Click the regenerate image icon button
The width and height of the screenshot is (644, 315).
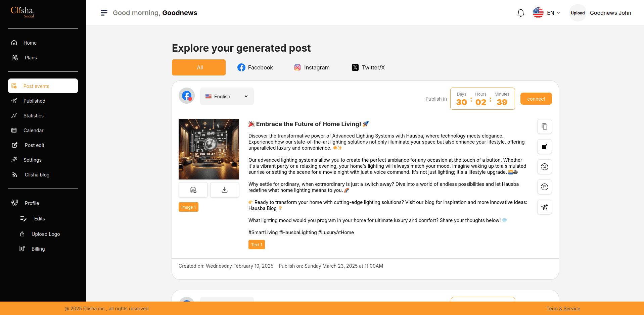544,187
